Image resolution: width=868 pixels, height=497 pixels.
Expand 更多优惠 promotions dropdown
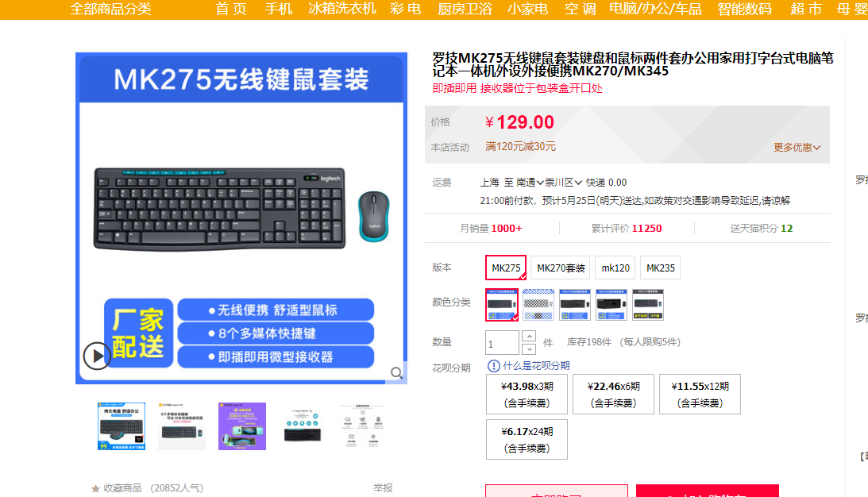797,147
